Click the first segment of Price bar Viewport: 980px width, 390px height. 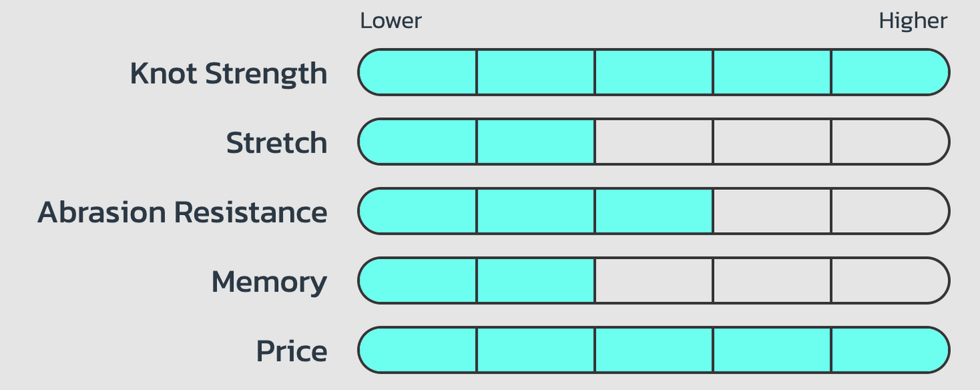pos(417,351)
